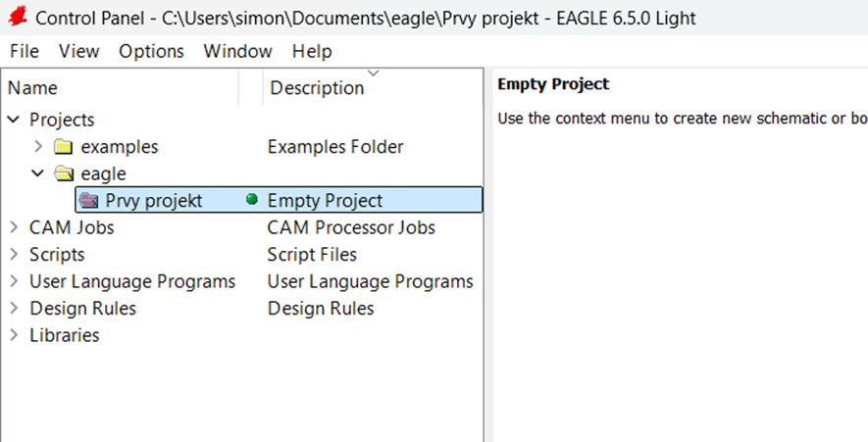Expand the Design Rules node

tap(14, 308)
